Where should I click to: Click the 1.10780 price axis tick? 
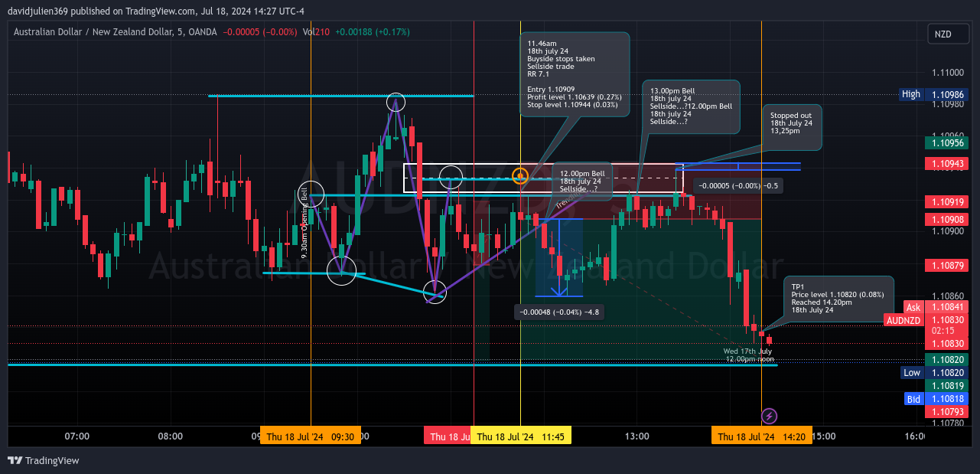coord(947,423)
